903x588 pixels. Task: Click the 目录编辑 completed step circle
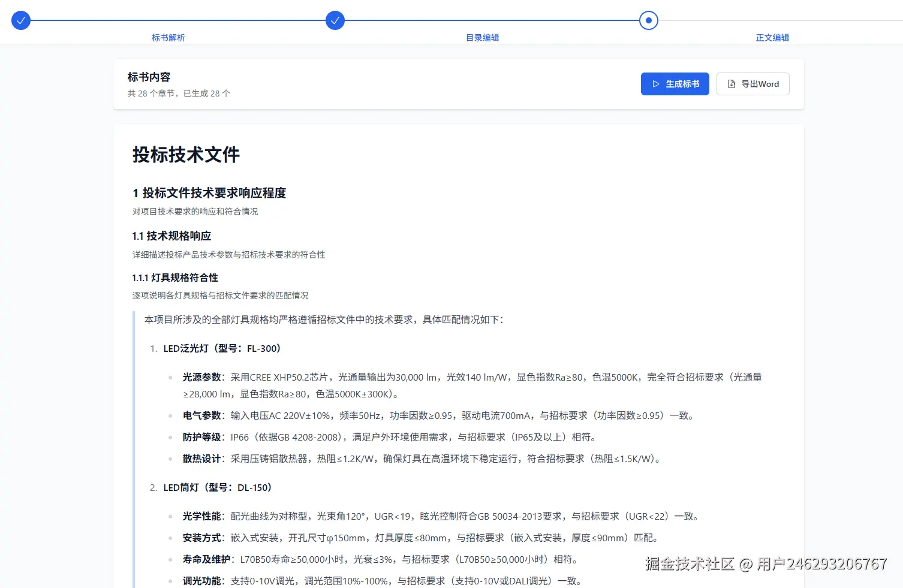(x=335, y=20)
